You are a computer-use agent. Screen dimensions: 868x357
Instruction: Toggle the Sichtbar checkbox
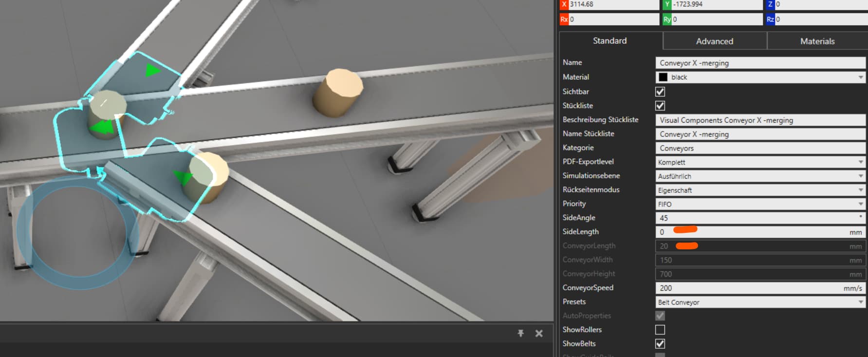[660, 92]
